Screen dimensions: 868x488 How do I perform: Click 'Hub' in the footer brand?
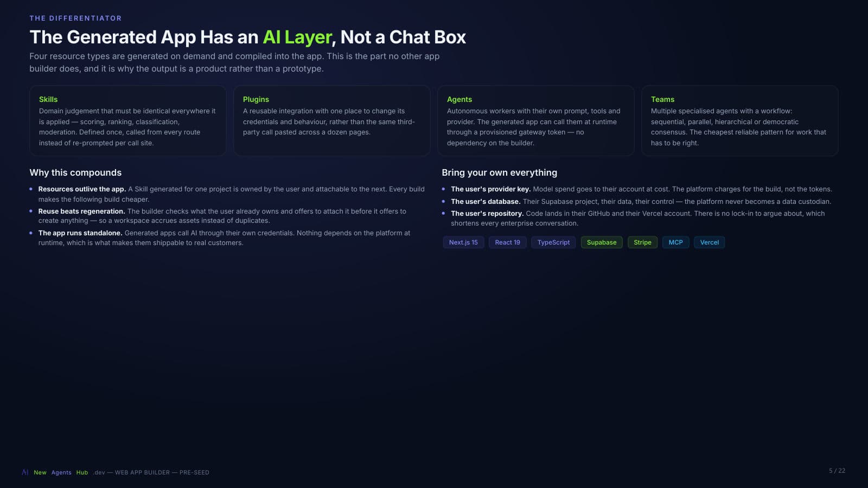pyautogui.click(x=82, y=472)
